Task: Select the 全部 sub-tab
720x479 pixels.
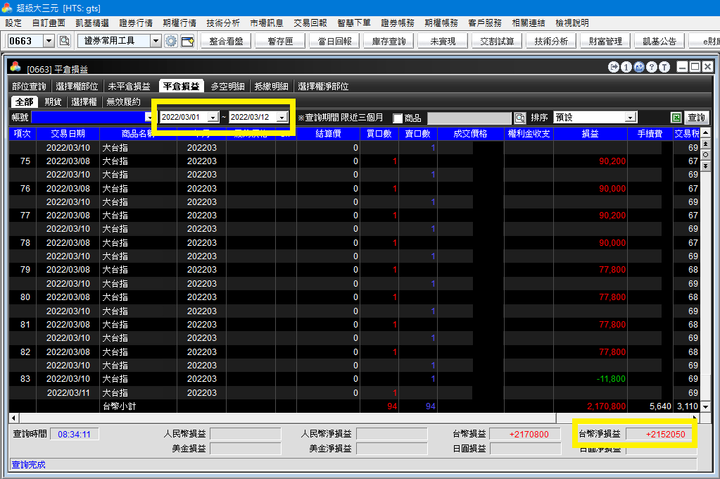Action: 24,102
